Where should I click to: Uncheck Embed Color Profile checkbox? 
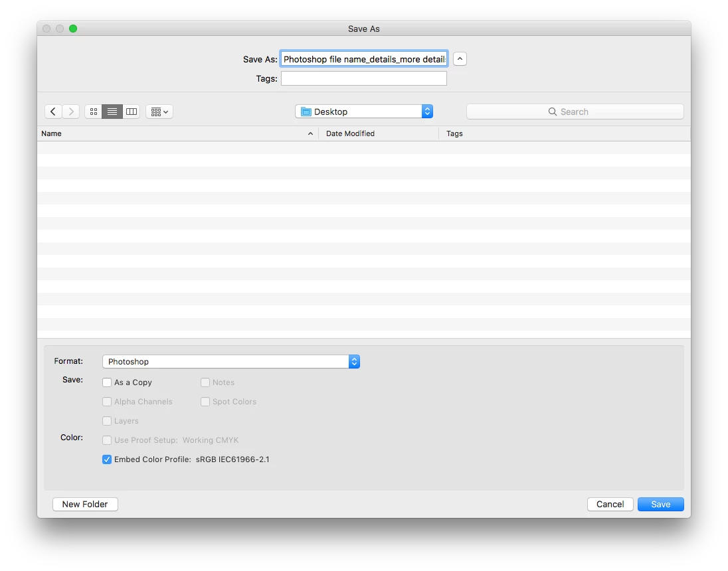[107, 459]
